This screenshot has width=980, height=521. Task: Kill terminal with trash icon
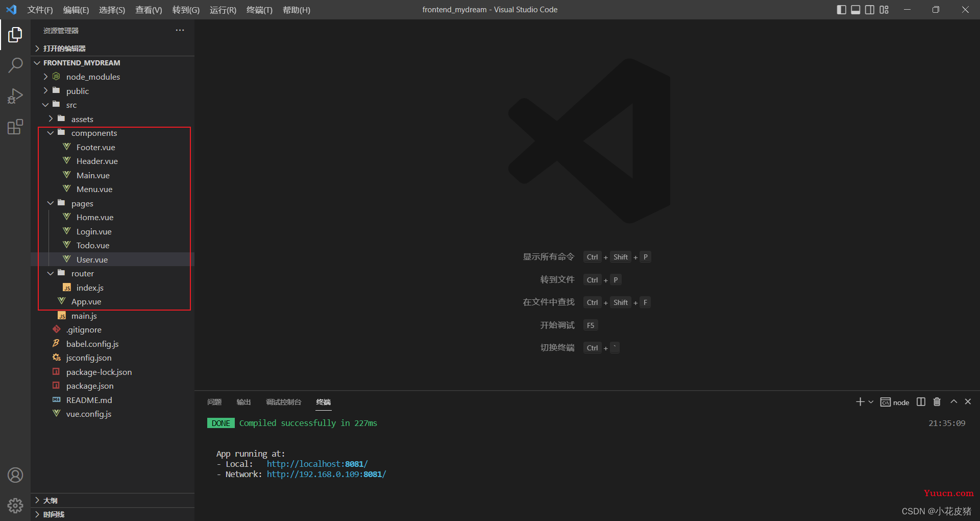(937, 402)
